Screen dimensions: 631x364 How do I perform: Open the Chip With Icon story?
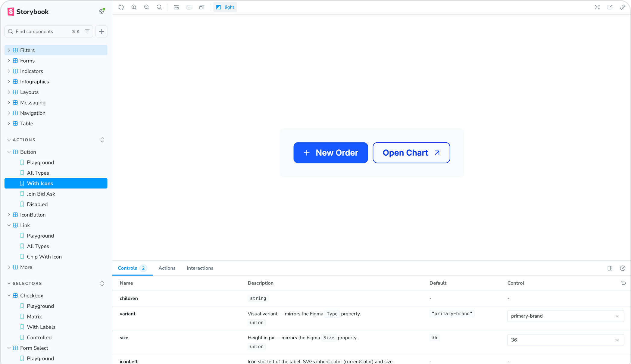(56, 257)
